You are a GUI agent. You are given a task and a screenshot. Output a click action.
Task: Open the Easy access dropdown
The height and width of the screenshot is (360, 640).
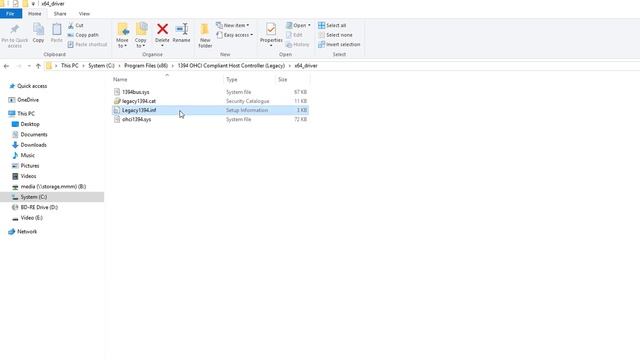coord(235,35)
